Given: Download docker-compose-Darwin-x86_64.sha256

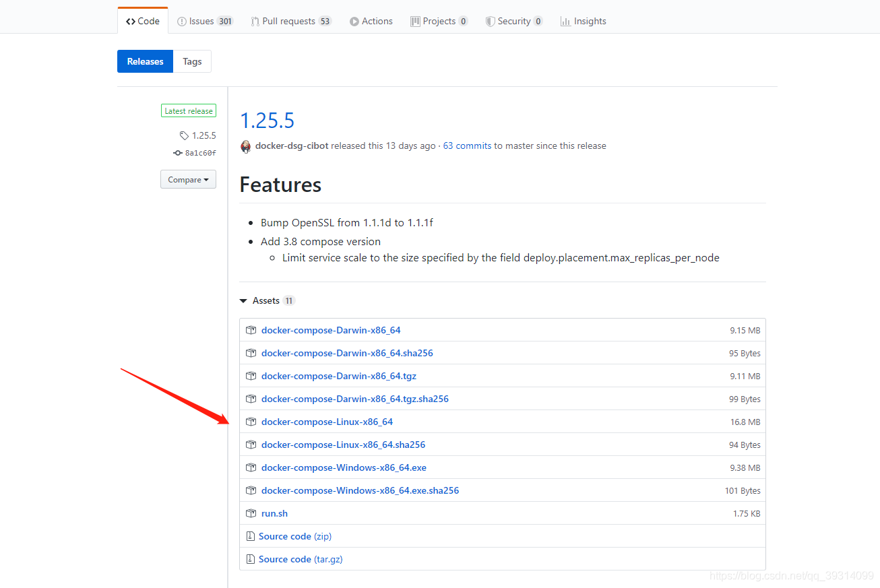Looking at the screenshot, I should click(x=347, y=353).
